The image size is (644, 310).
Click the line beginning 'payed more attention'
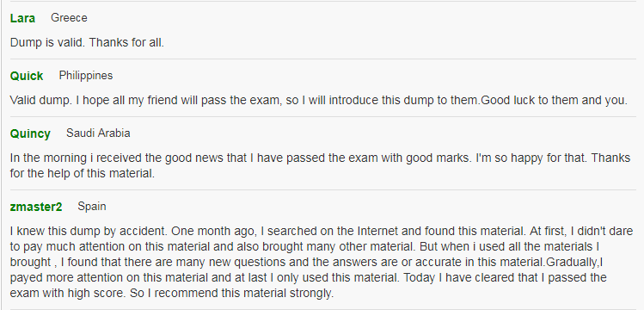pos(309,277)
